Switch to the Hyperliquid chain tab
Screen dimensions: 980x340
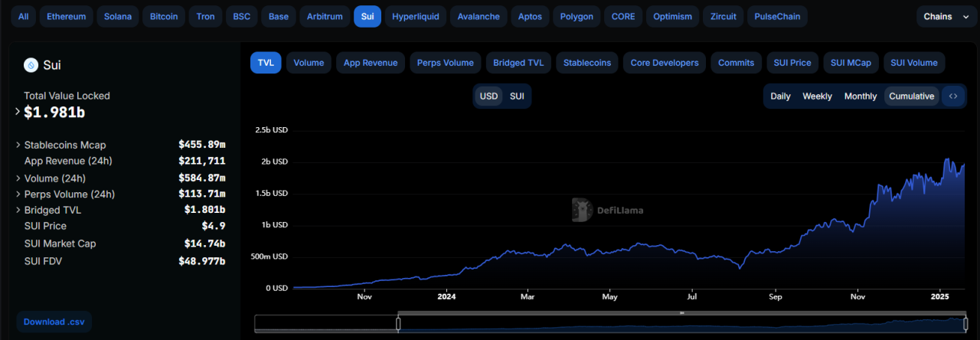[x=416, y=16]
